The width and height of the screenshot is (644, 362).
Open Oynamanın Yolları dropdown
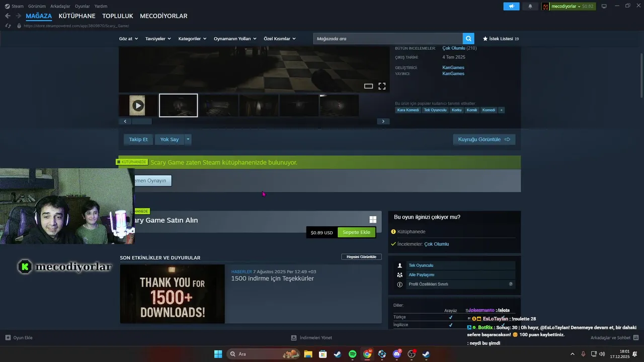tap(235, 39)
